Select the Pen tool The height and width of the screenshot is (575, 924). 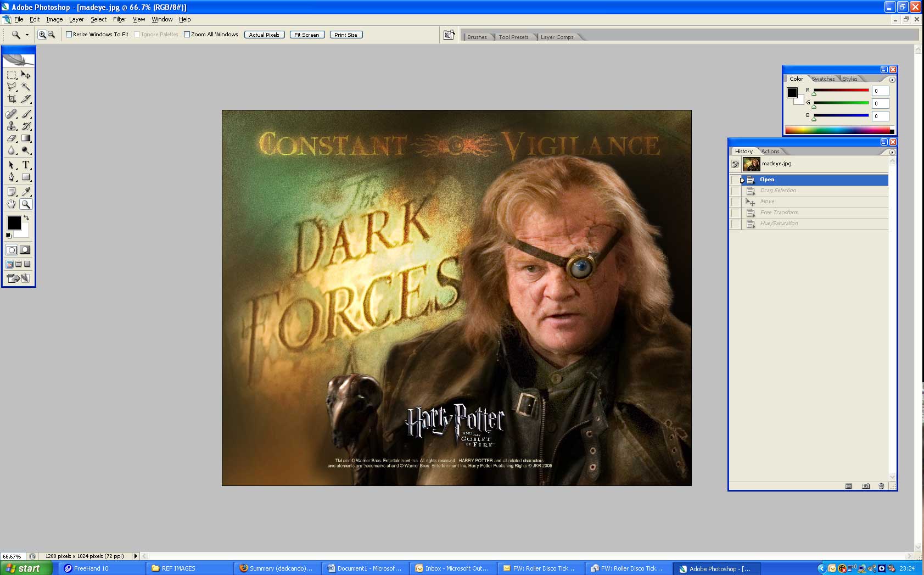coord(12,177)
